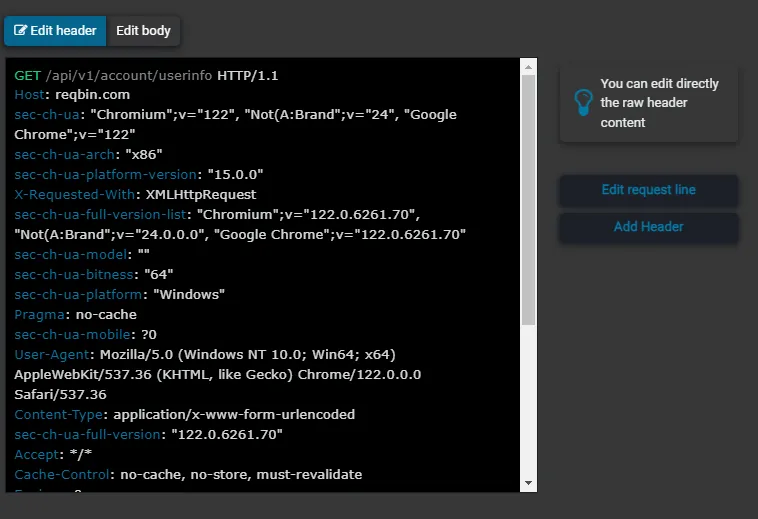758x519 pixels.
Task: Click the GET method in request line
Action: (28, 76)
